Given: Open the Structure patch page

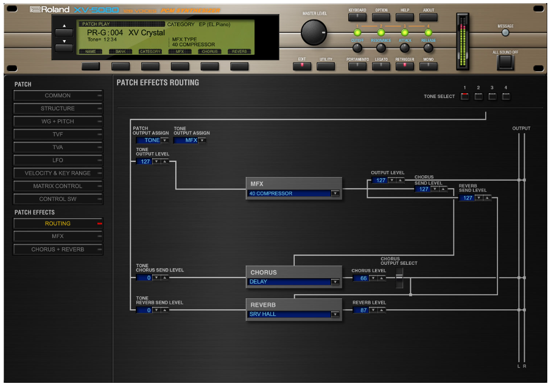Looking at the screenshot, I should (x=58, y=108).
